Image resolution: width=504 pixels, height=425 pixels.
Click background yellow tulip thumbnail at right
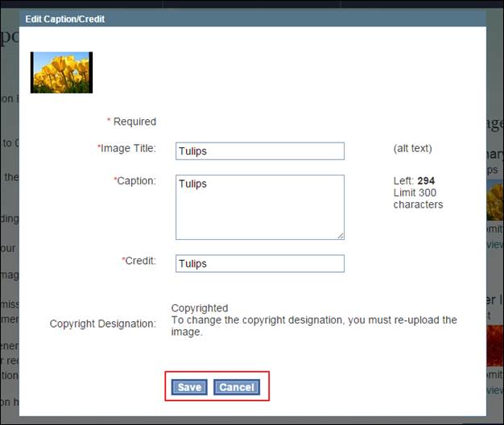[494, 200]
